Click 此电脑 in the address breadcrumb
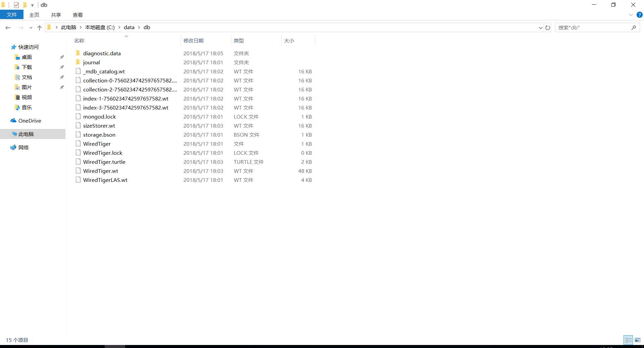644x348 pixels. 68,27
